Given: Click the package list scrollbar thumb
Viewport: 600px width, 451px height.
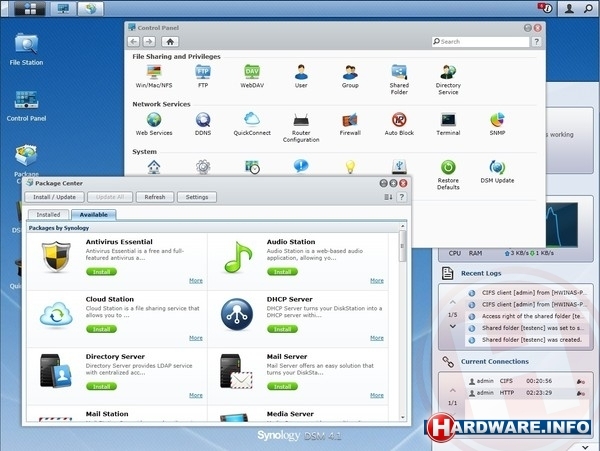Looking at the screenshot, I should [402, 246].
